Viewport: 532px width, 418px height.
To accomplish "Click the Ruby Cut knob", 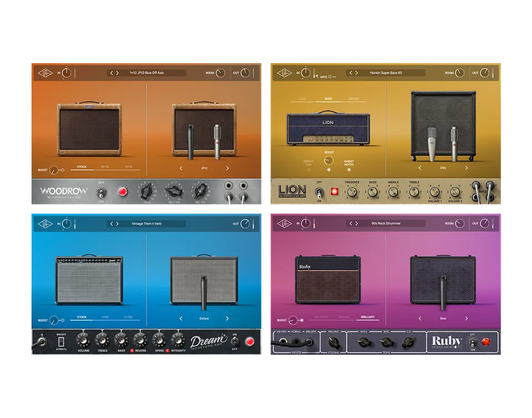I will (407, 342).
